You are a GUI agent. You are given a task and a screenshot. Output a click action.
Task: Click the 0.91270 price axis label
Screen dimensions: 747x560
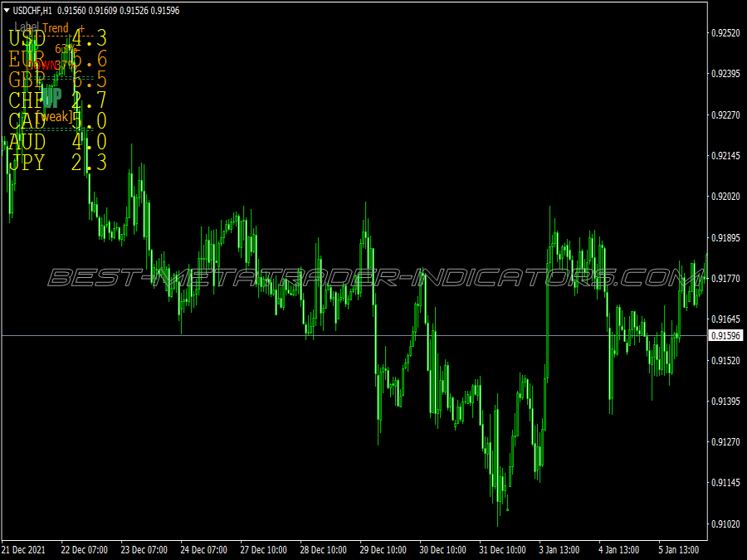click(x=725, y=442)
